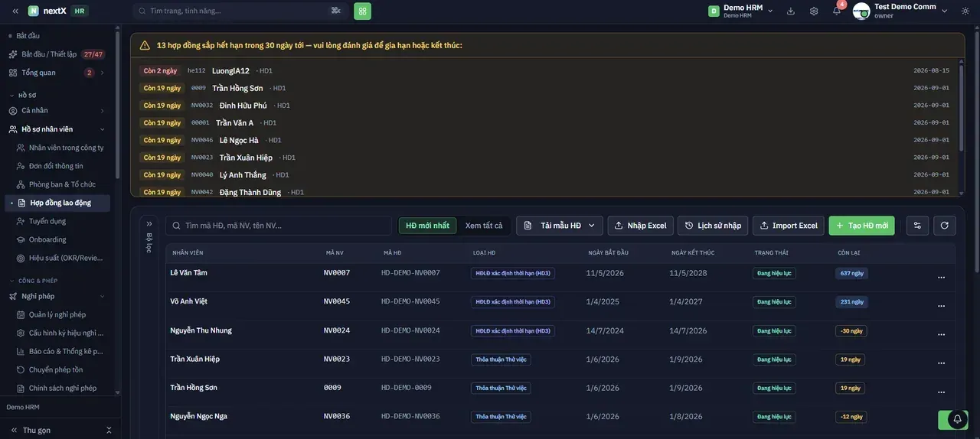
Task: Open notifications bell with badge 4
Action: pyautogui.click(x=837, y=11)
